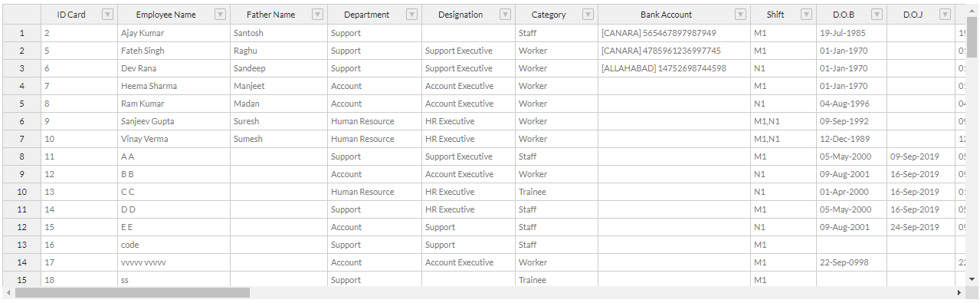Select the ALLAHABAD bank account cell
This screenshot has width=980, height=303.
674,68
